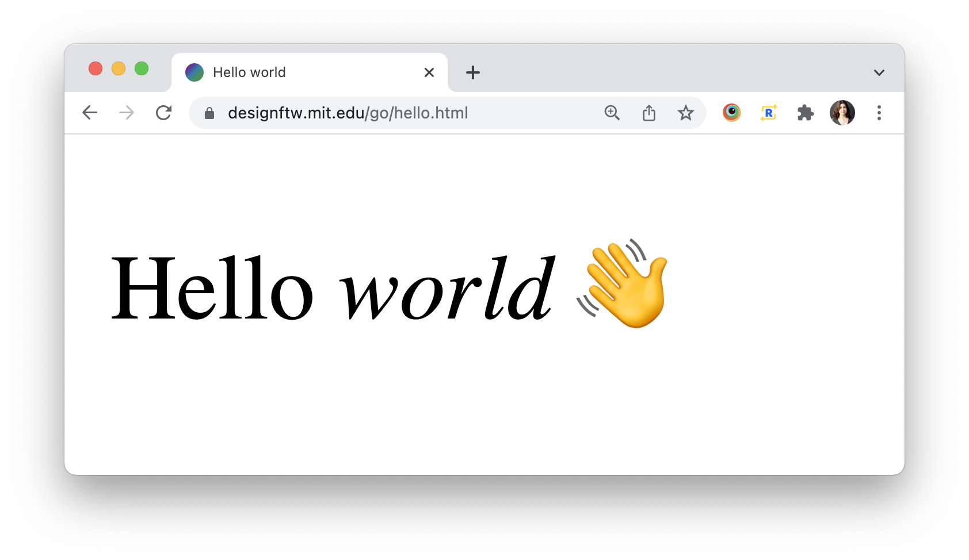Click the Hello heading text

click(212, 287)
